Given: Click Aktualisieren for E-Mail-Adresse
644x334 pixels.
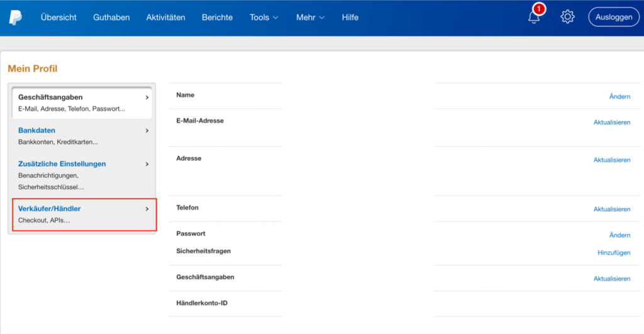Looking at the screenshot, I should (611, 123).
